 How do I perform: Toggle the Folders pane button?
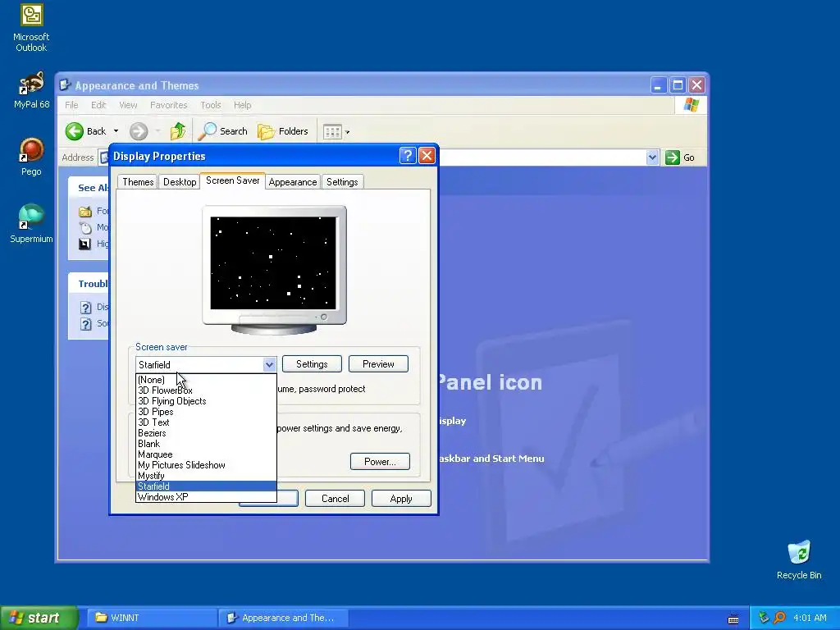point(282,131)
